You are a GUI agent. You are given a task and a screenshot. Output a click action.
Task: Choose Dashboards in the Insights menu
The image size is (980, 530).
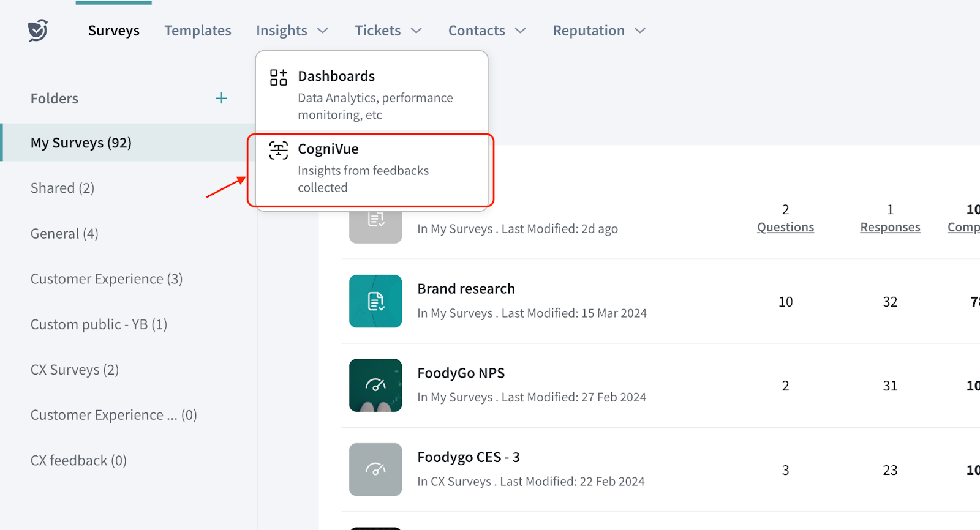pos(336,77)
